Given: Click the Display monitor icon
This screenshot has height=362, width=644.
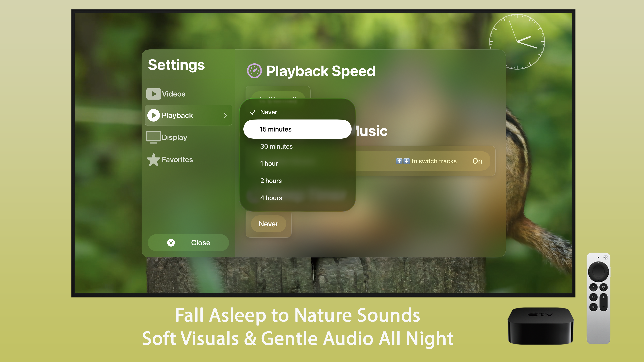Looking at the screenshot, I should [x=153, y=137].
